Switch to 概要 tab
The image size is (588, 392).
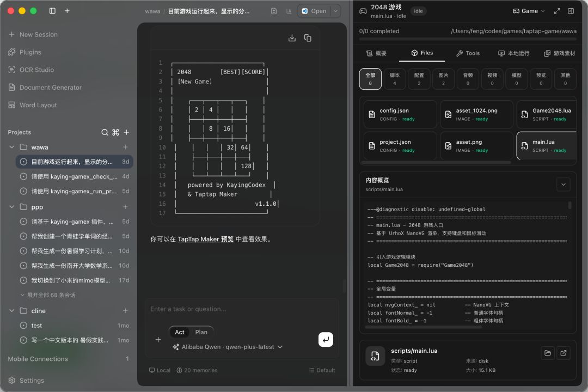click(376, 53)
